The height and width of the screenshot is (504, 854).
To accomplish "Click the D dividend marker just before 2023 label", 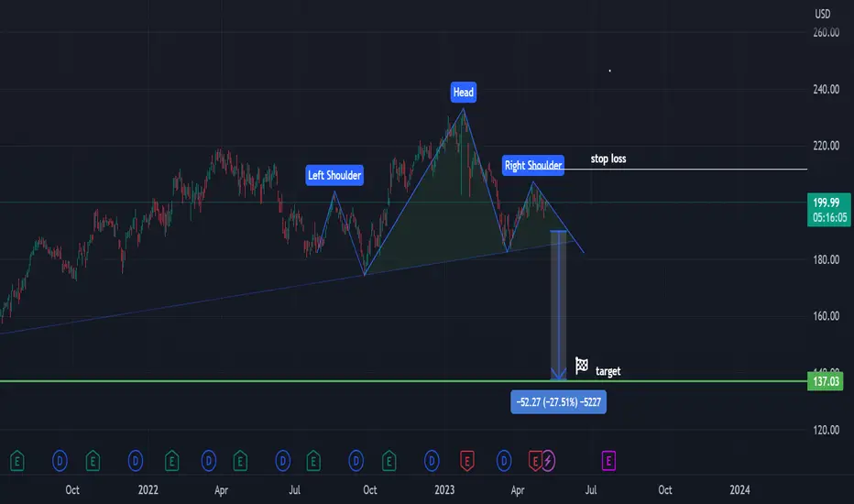I will click(x=432, y=461).
